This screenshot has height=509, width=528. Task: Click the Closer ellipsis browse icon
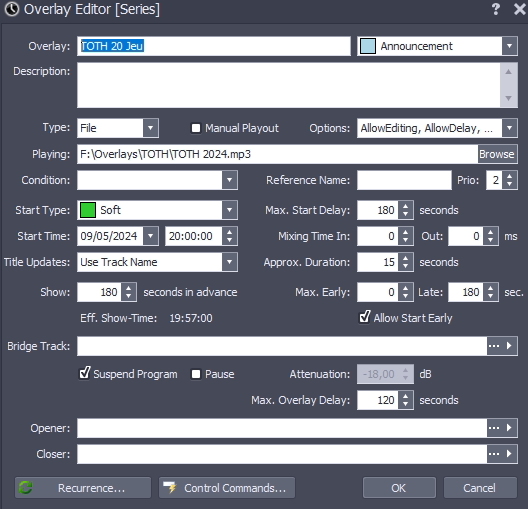pos(494,454)
